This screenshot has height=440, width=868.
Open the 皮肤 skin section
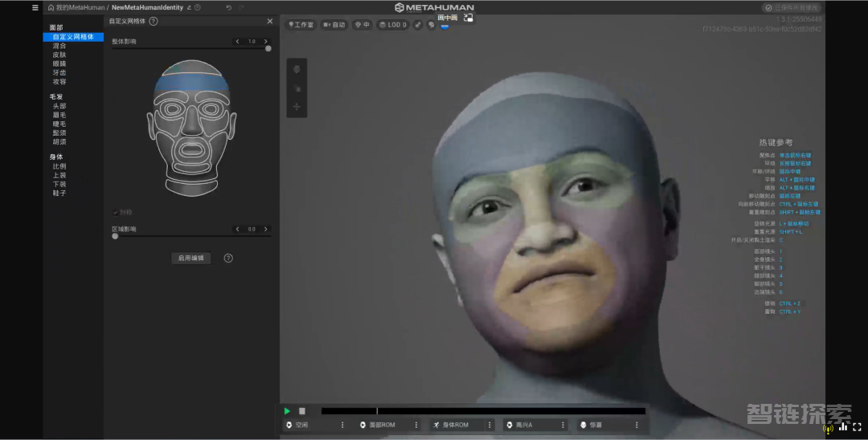(59, 55)
